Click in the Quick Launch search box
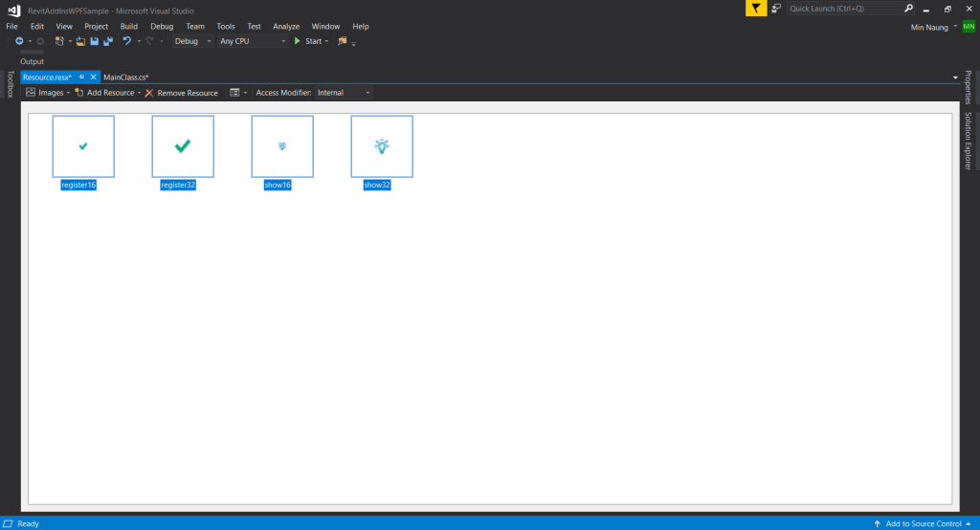The image size is (980, 530). [842, 9]
